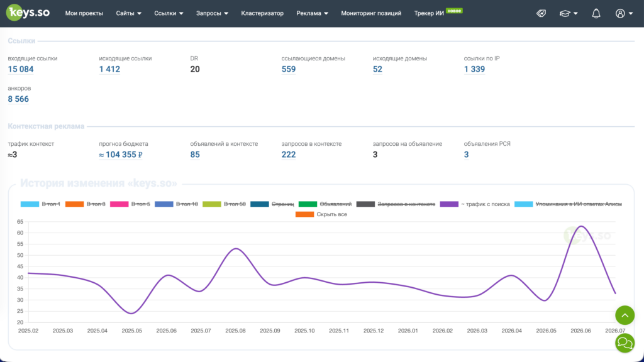The height and width of the screenshot is (362, 644).
Task: Click the x-axis label 2026.01
Action: (408, 331)
